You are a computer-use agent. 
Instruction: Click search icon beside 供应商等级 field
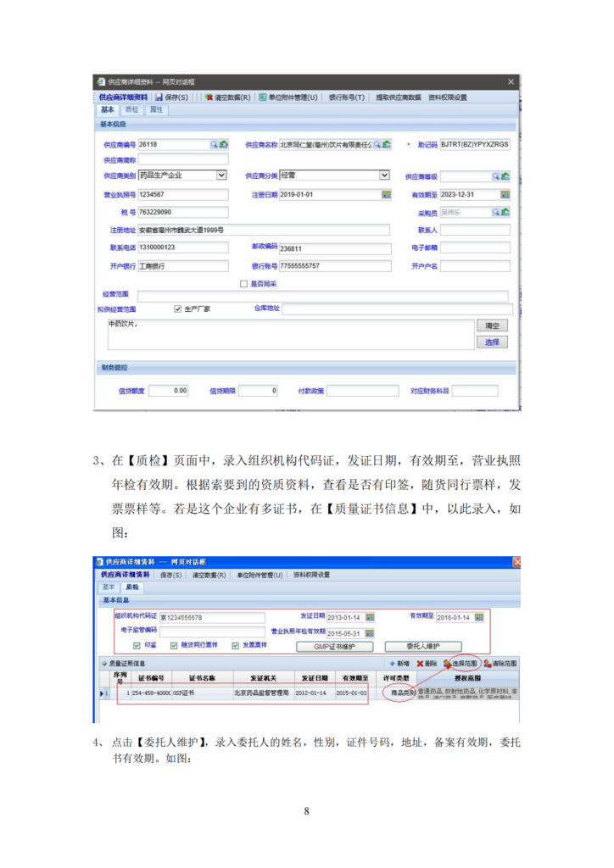(x=496, y=176)
